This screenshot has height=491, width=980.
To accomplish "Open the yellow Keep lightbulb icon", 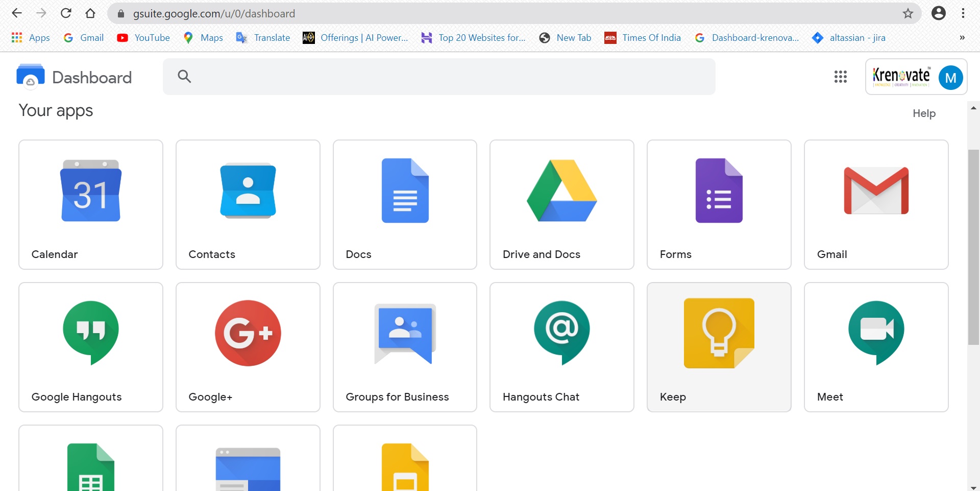I will [x=719, y=333].
